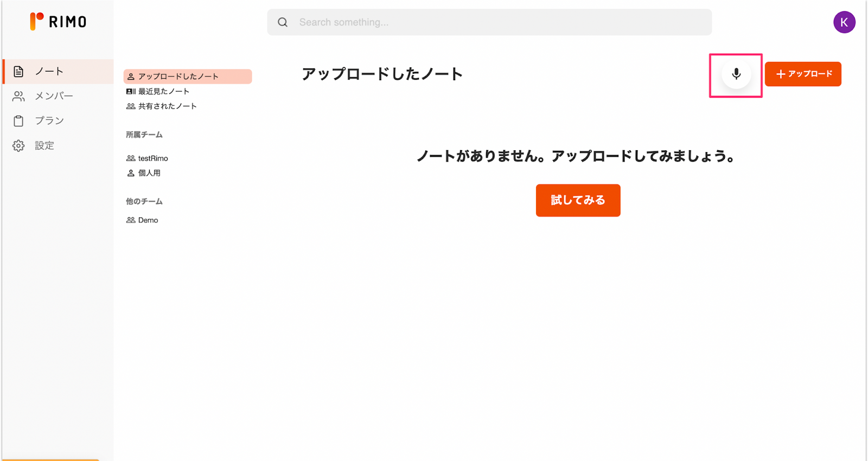Click the microphone record button
This screenshot has height=461, width=868.
tap(736, 74)
